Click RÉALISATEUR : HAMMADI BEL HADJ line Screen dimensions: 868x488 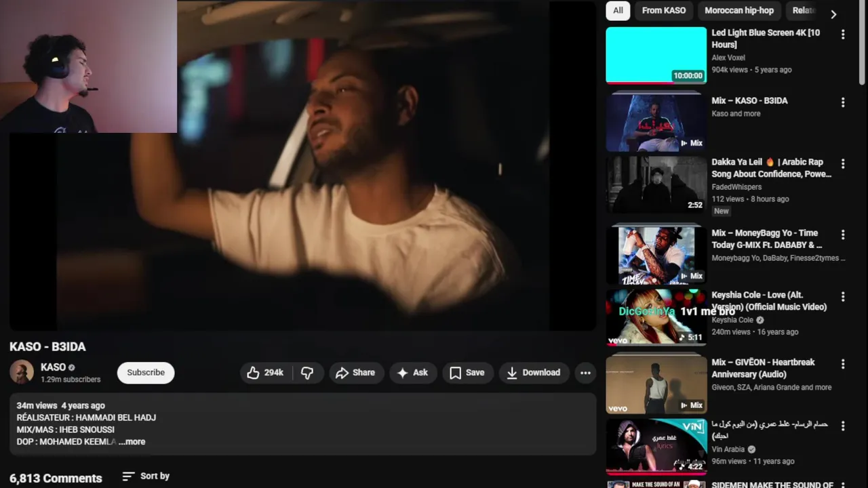[x=86, y=418]
